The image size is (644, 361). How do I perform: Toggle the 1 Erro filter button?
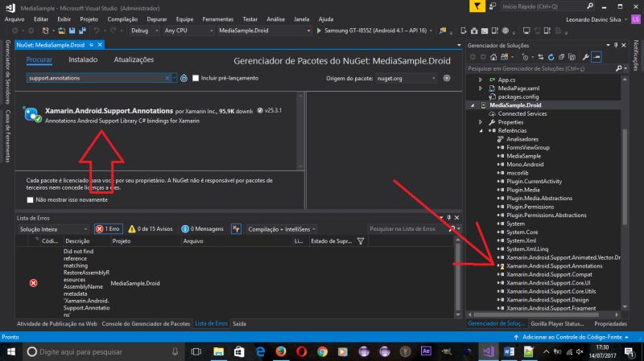pyautogui.click(x=108, y=229)
